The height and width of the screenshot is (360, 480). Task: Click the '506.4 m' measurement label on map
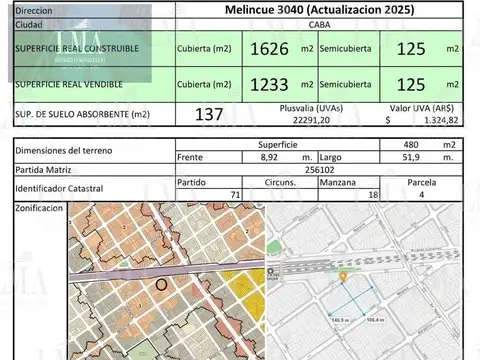pos(375,320)
